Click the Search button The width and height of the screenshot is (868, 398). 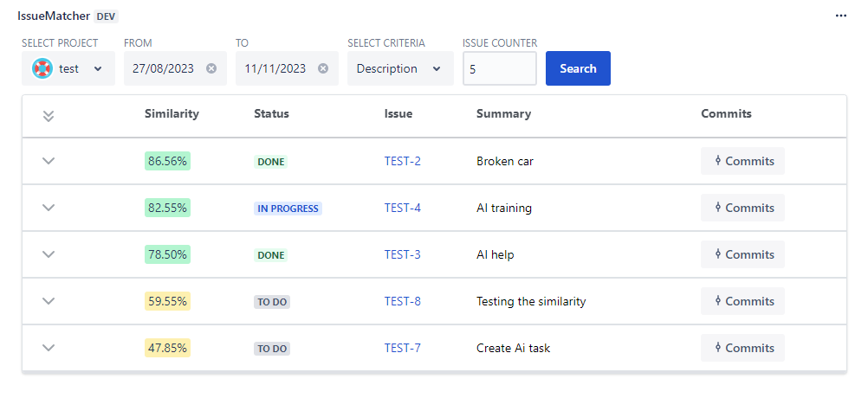578,68
